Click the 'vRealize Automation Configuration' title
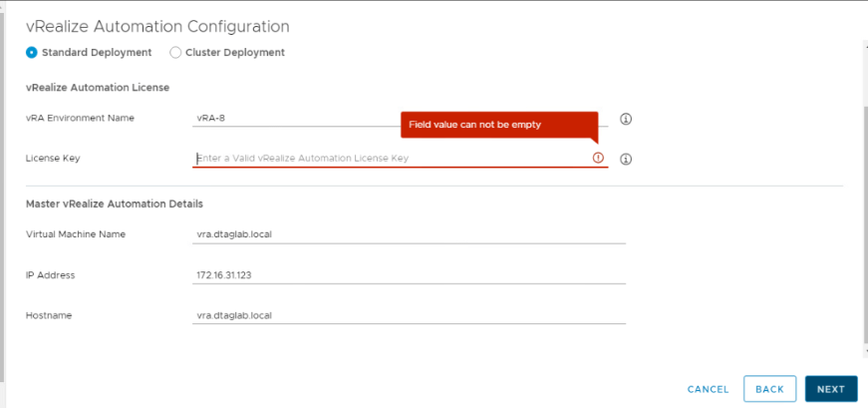 point(157,27)
